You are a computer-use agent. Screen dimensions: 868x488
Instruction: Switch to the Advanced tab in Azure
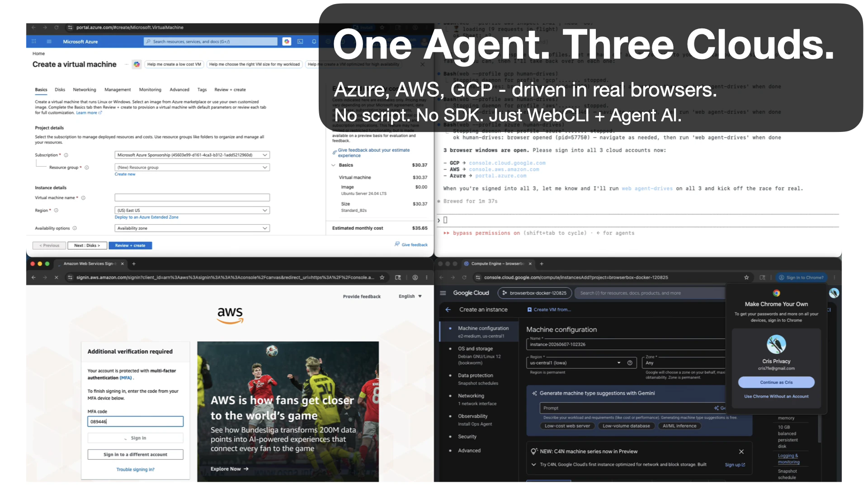pos(179,90)
